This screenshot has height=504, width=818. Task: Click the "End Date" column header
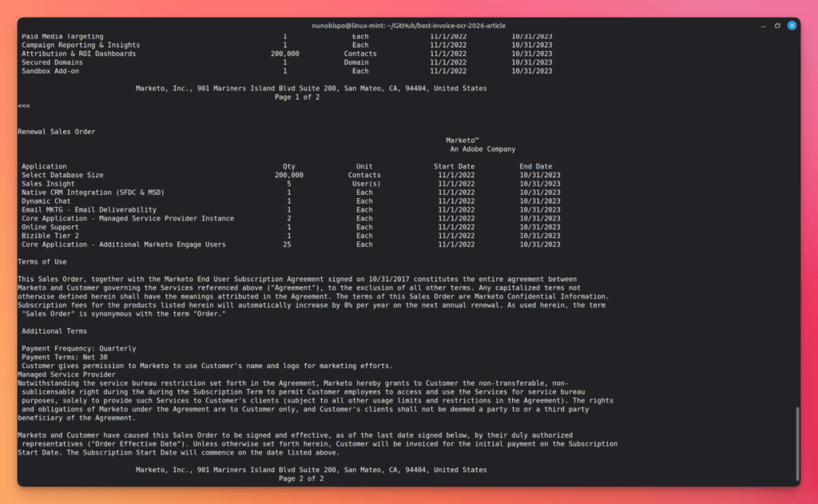(x=536, y=166)
